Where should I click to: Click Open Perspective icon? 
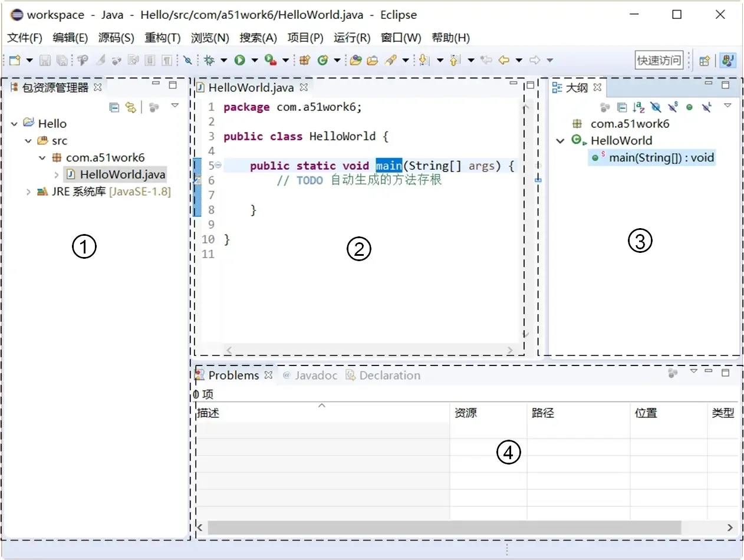click(x=704, y=60)
